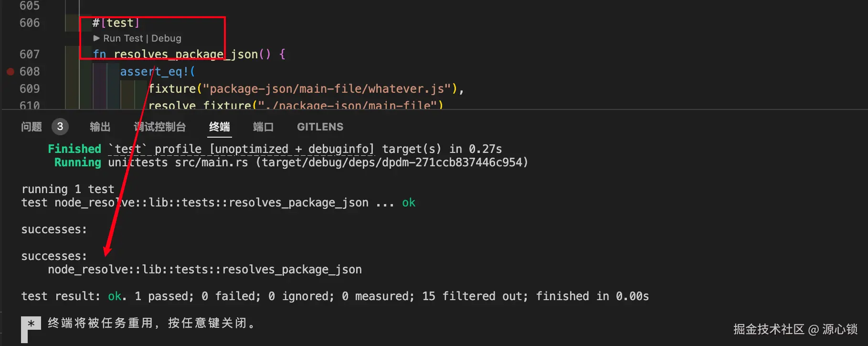The width and height of the screenshot is (868, 346).
Task: Click the #[test] attribute on line 606
Action: [116, 23]
